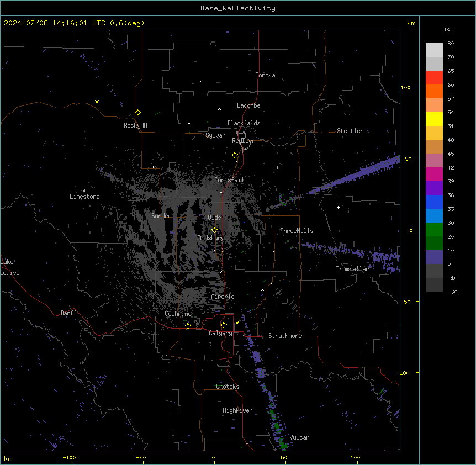Click the bright green 20-30 dBZ swatch
Image resolution: width=476 pixels, height=465 pixels.
434,230
